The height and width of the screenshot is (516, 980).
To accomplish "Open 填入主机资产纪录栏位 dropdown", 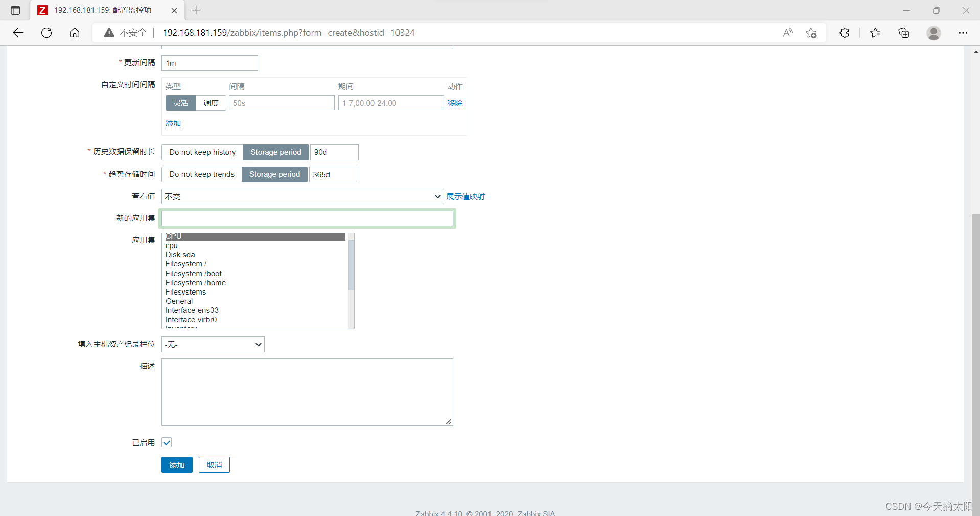I will click(x=213, y=344).
